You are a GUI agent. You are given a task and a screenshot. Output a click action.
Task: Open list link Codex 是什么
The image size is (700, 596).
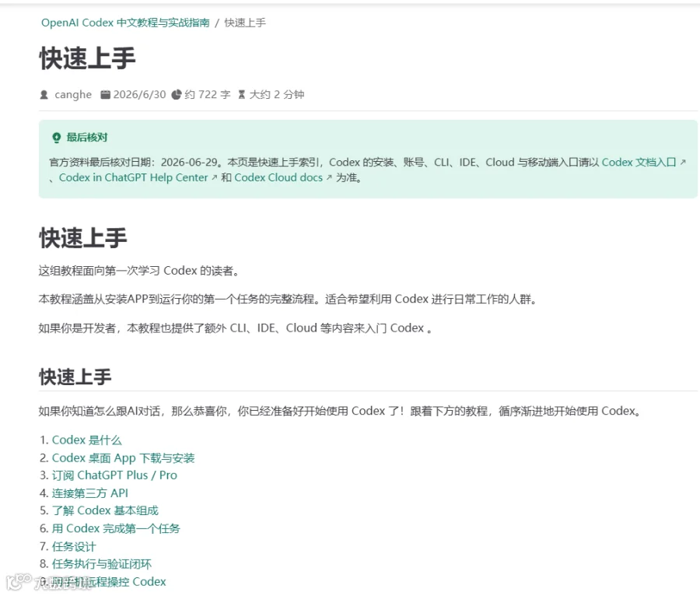tap(86, 440)
